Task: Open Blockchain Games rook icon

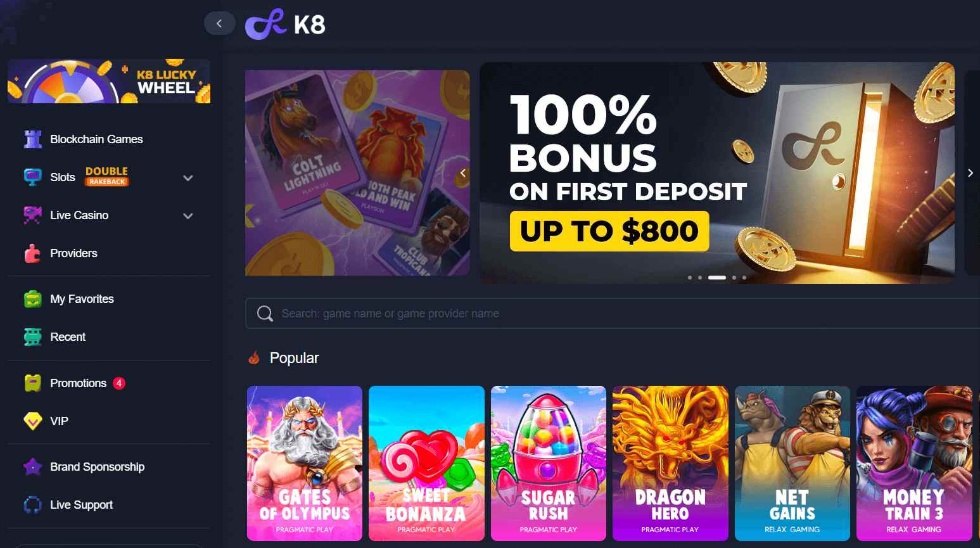Action: tap(33, 139)
